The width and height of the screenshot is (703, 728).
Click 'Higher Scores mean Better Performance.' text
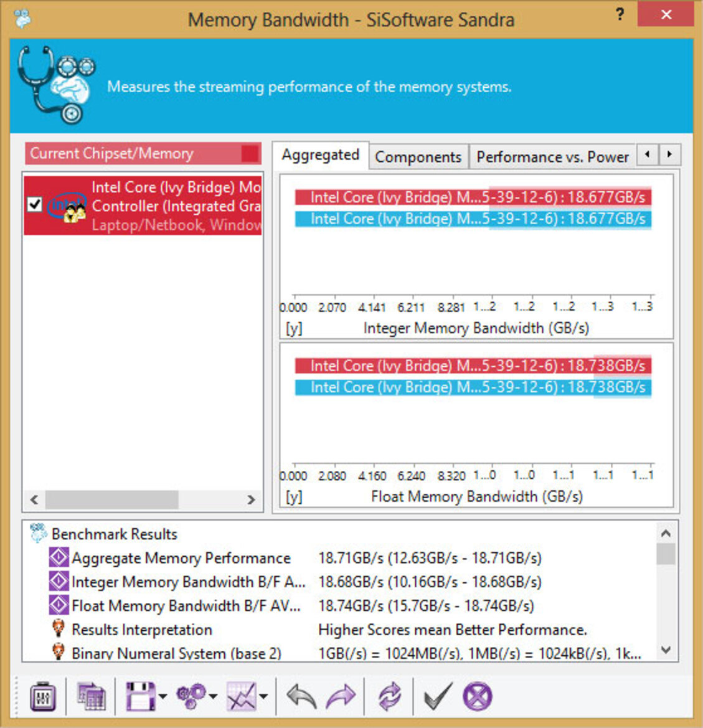click(x=453, y=630)
